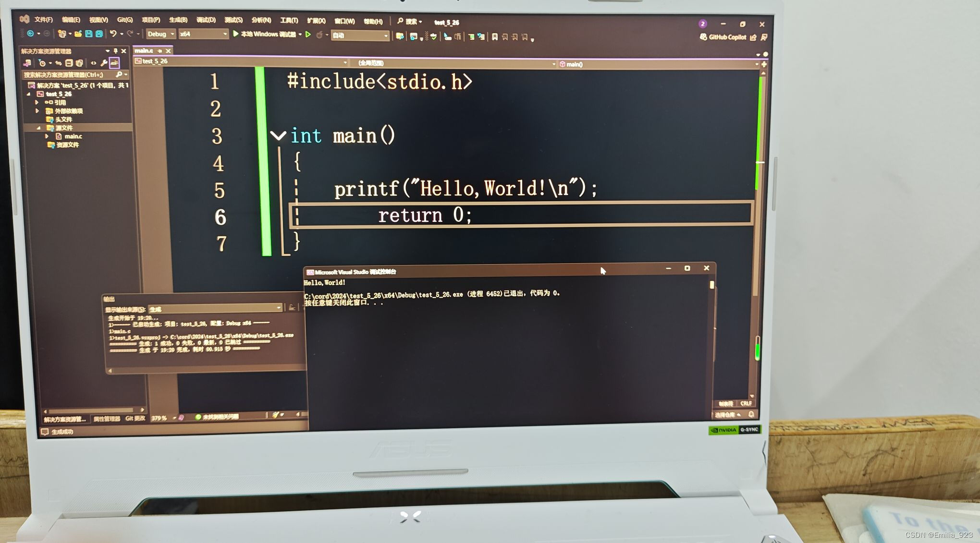Viewport: 980px width, 543px height.
Task: Click the 选择仓库 status bar button
Action: (727, 414)
